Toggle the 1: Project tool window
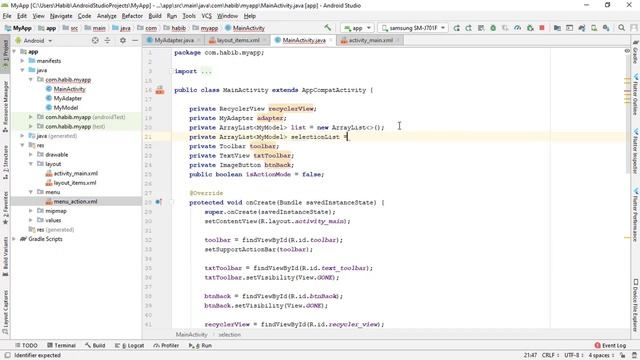 coord(5,54)
